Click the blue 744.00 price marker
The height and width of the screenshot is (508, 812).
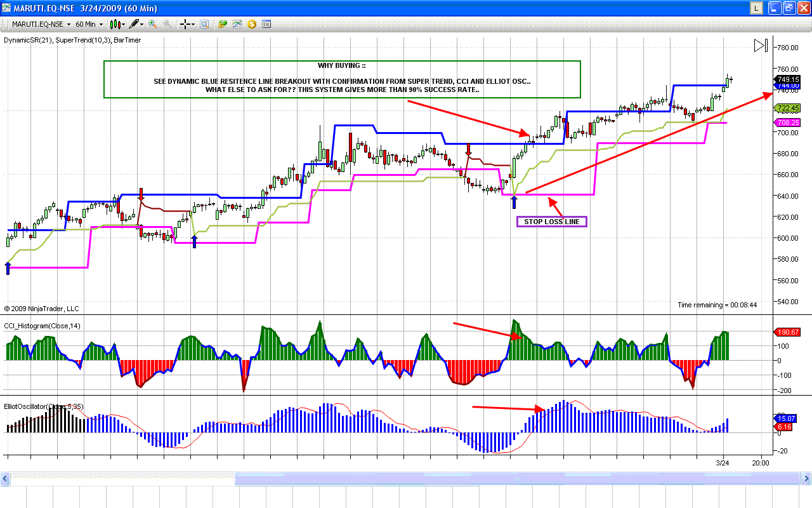[x=787, y=85]
